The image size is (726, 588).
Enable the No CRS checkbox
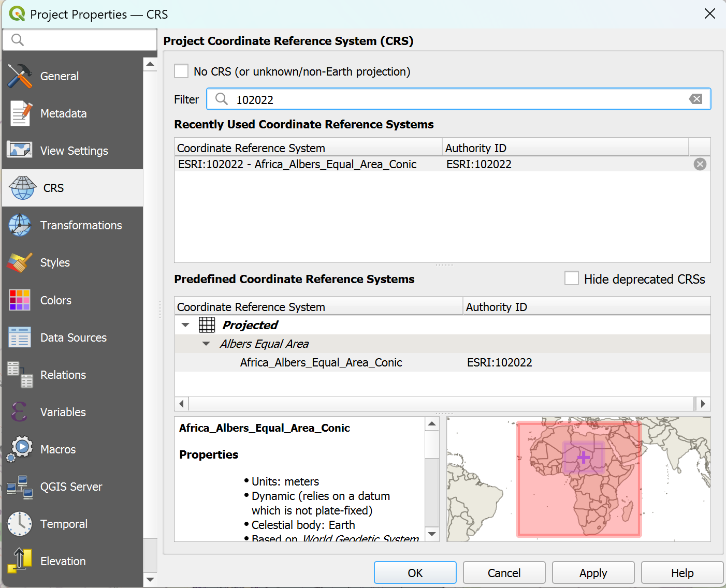181,71
